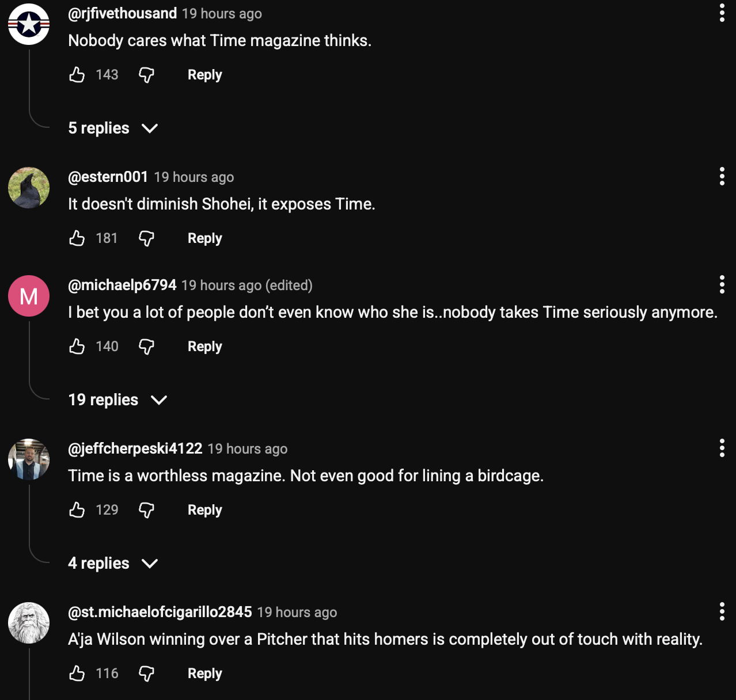
Task: Open action menu for @jeffcherpeski4122's comment
Action: 722,448
